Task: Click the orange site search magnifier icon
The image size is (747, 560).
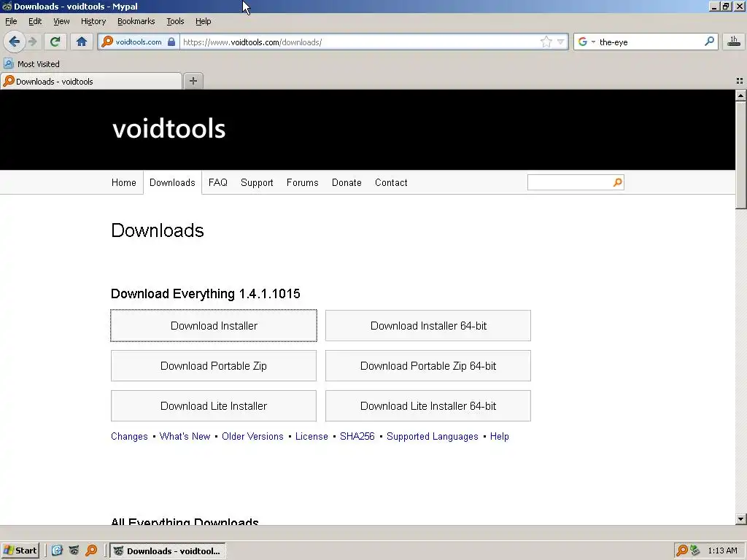Action: (617, 182)
